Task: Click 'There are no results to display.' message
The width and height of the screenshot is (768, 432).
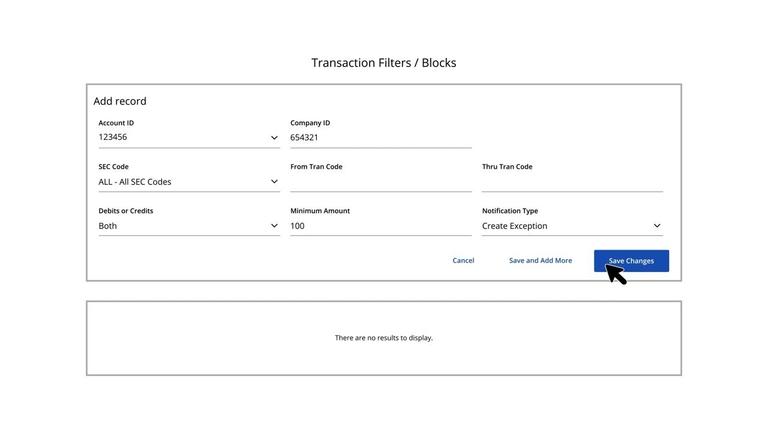Action: (384, 338)
